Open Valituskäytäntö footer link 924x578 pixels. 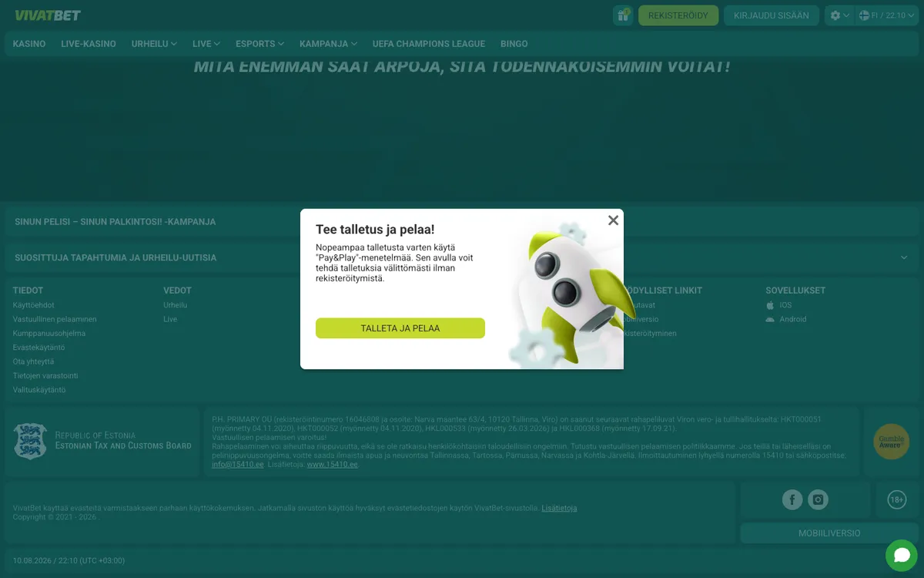point(39,390)
